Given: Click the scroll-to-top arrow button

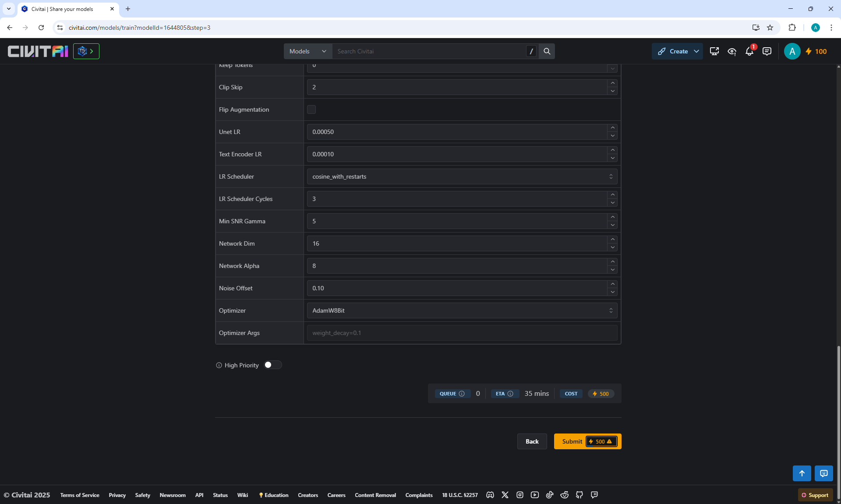Looking at the screenshot, I should coord(802,473).
